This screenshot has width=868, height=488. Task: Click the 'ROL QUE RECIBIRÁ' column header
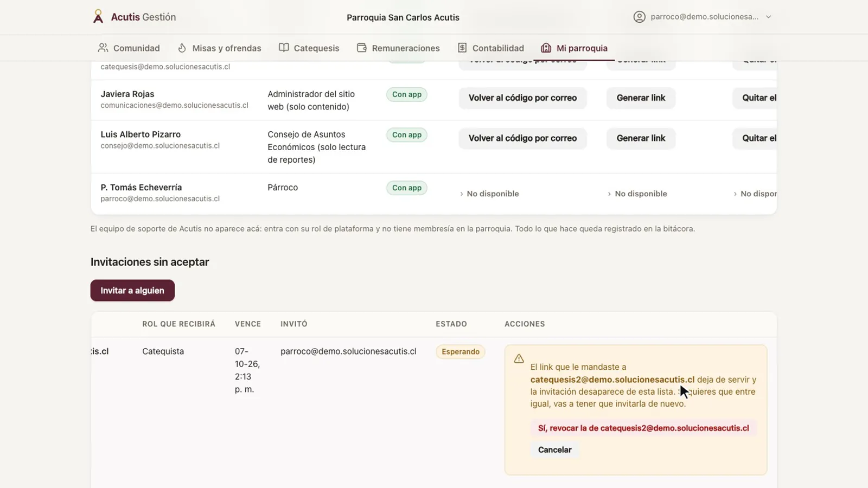[x=179, y=324]
